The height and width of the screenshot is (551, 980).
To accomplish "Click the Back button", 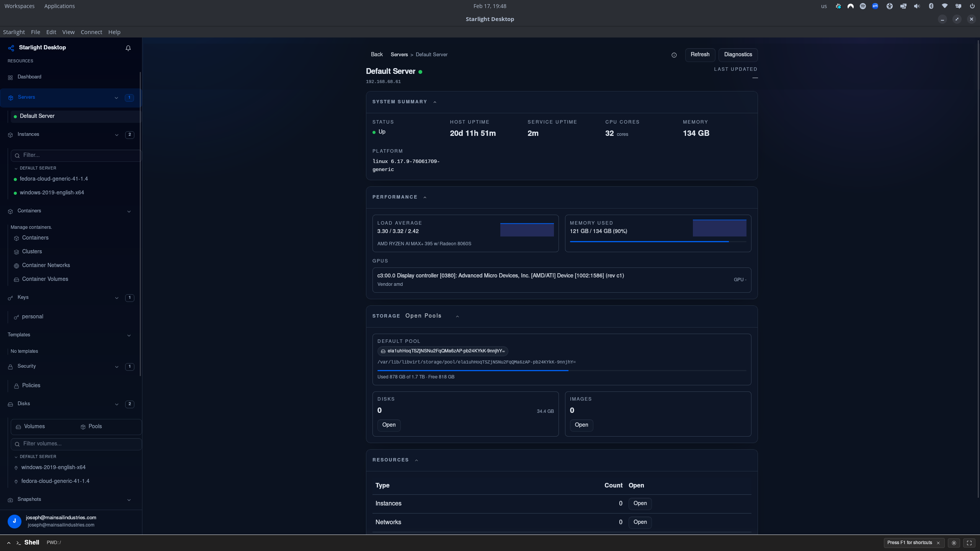I will pos(377,55).
